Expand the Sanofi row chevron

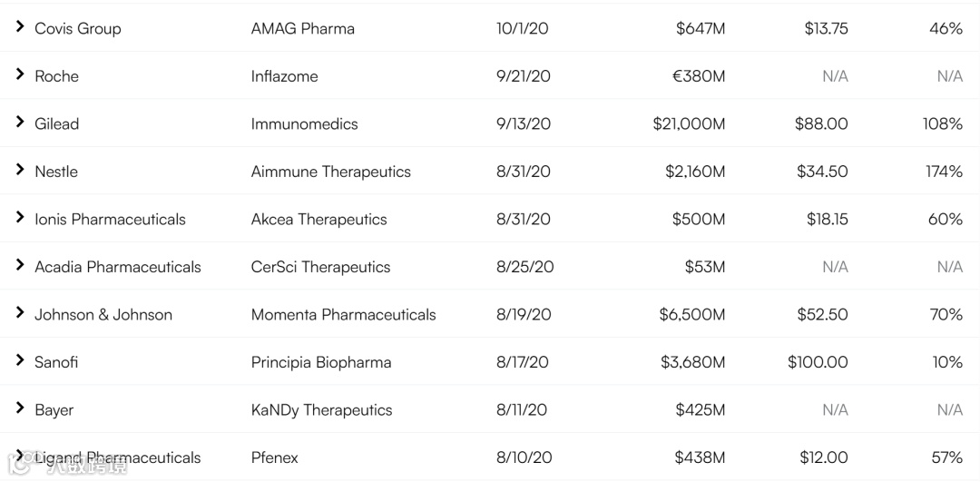pyautogui.click(x=19, y=361)
